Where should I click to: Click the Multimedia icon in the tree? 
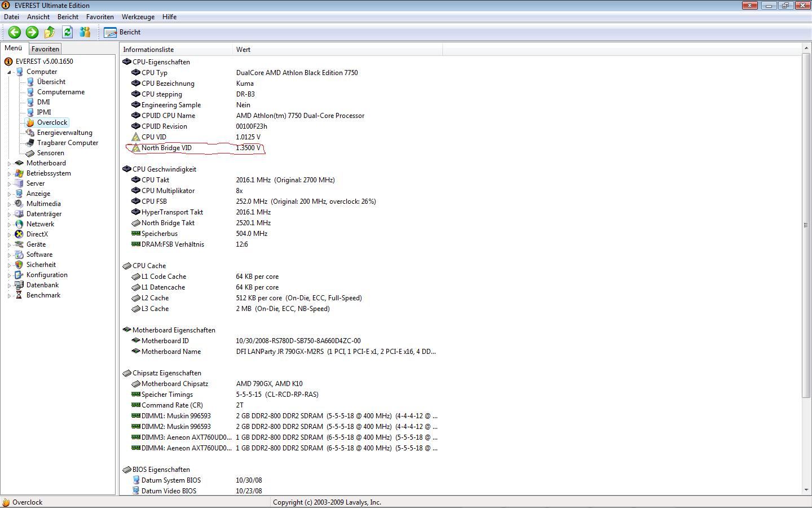(19, 204)
